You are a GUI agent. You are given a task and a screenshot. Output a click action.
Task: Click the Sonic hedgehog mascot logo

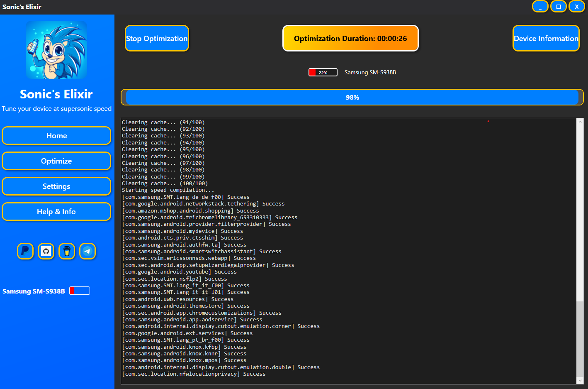(56, 50)
